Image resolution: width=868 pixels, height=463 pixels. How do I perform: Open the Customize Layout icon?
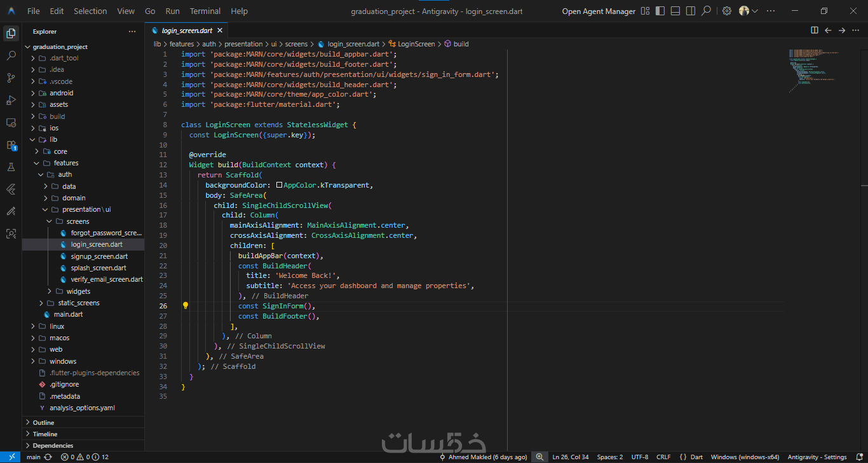pyautogui.click(x=645, y=11)
